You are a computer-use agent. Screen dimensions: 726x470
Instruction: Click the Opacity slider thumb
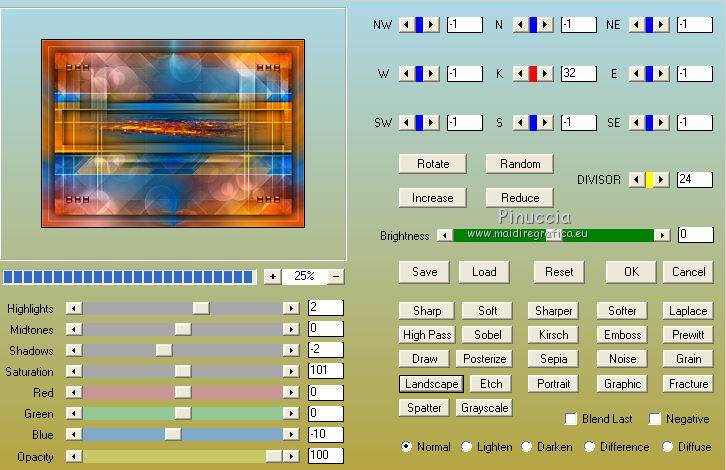pyautogui.click(x=274, y=457)
